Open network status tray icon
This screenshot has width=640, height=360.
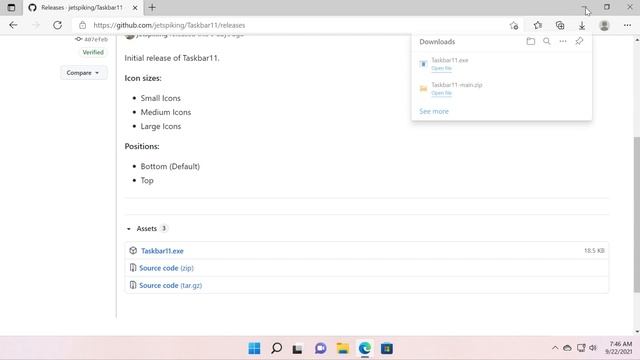581,348
